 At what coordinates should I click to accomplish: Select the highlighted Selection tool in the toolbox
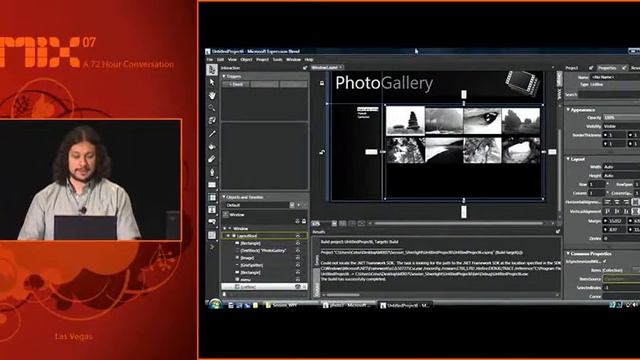[x=212, y=70]
